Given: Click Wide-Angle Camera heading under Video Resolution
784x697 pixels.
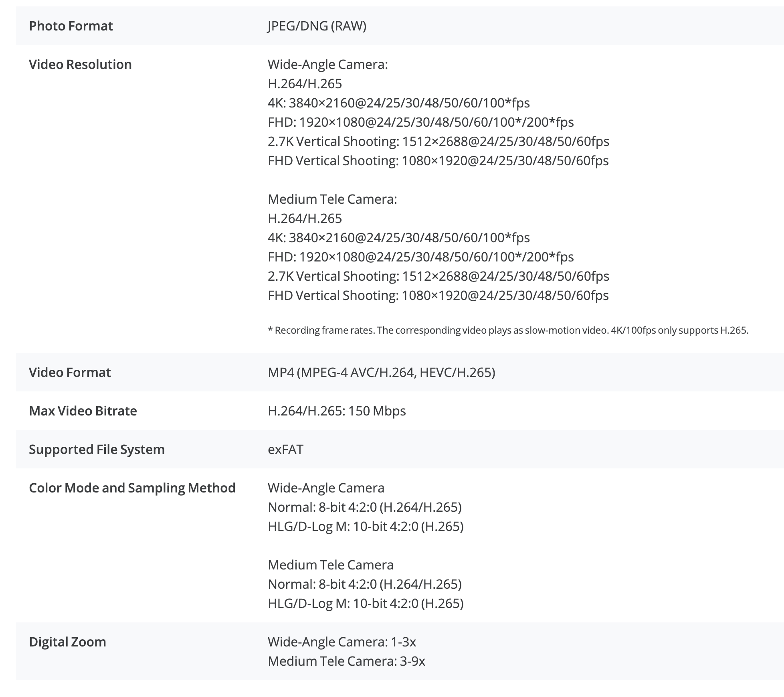Looking at the screenshot, I should 327,65.
